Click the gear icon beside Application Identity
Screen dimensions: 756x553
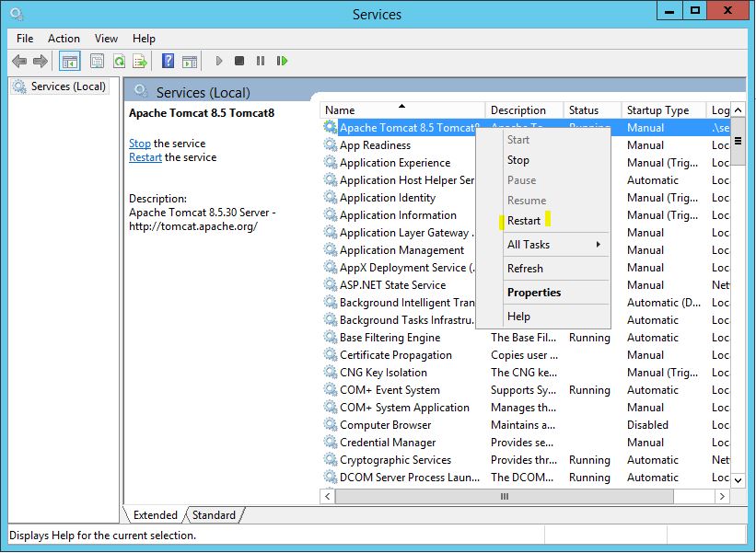pyautogui.click(x=331, y=198)
